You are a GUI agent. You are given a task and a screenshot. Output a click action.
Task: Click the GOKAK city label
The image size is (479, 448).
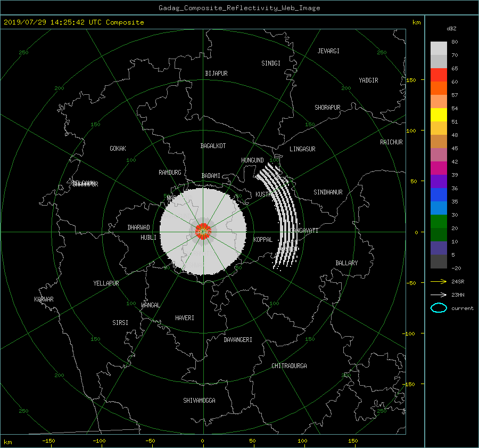118,149
